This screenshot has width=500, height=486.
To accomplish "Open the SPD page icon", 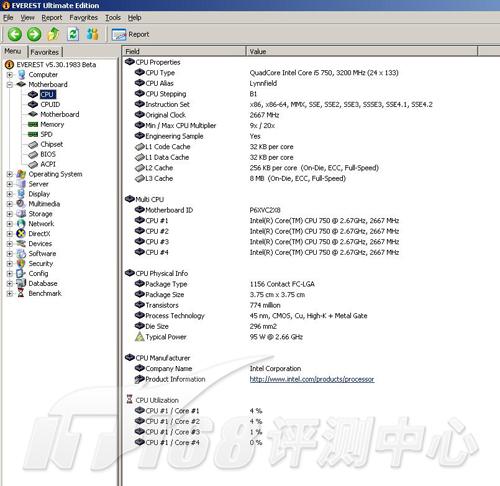I will (x=33, y=134).
